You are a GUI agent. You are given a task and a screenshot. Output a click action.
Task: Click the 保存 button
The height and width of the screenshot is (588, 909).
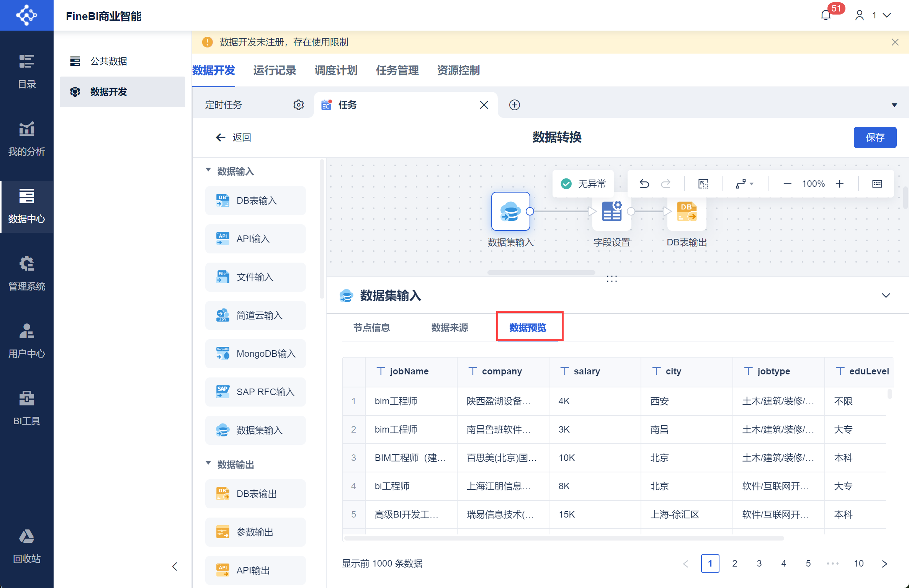tap(875, 137)
